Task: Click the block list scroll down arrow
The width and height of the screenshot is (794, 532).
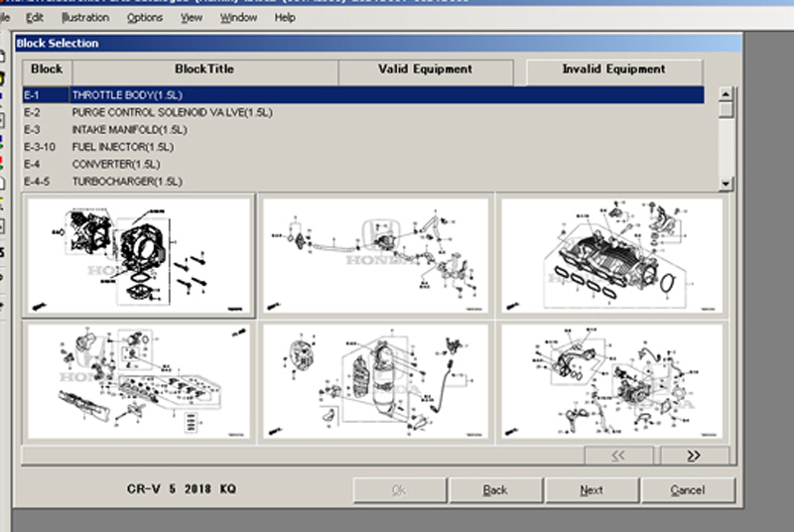Action: click(726, 184)
